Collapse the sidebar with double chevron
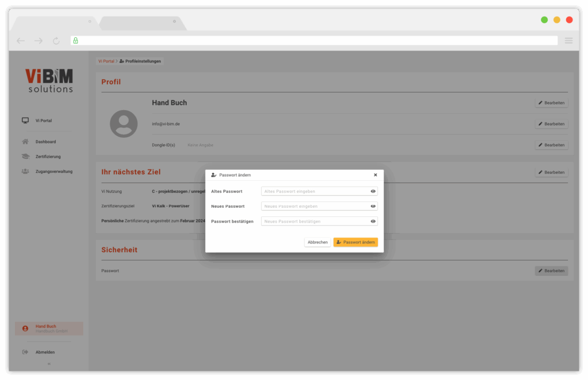Viewport: 588px width, 380px height. [49, 364]
